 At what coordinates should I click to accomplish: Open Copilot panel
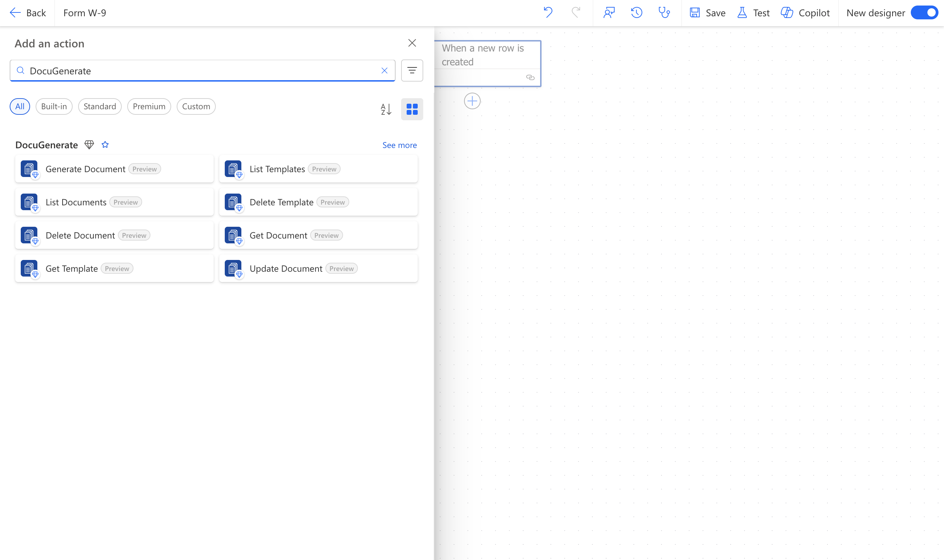pyautogui.click(x=805, y=13)
